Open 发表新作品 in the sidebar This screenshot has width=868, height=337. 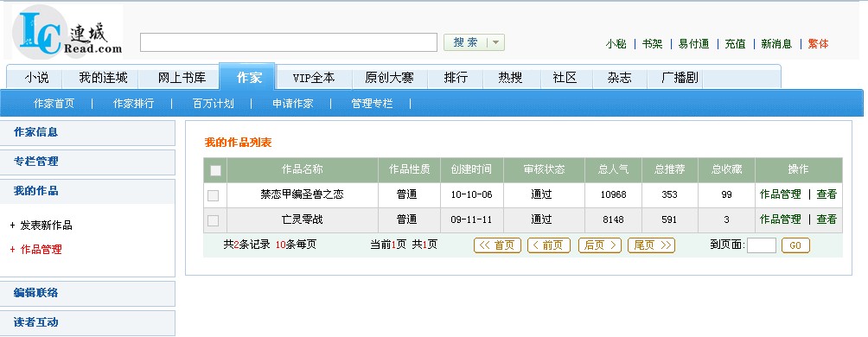coord(46,226)
